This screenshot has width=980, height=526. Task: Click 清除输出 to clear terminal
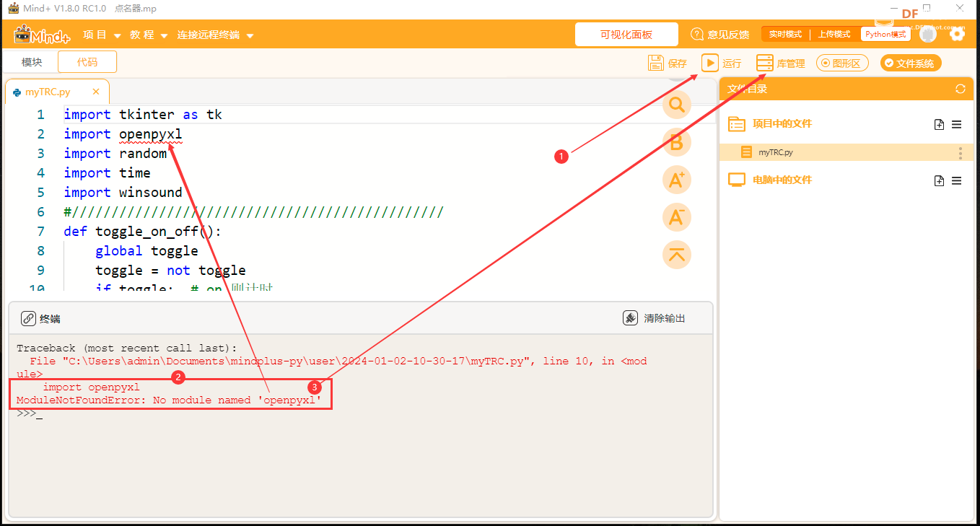[654, 318]
